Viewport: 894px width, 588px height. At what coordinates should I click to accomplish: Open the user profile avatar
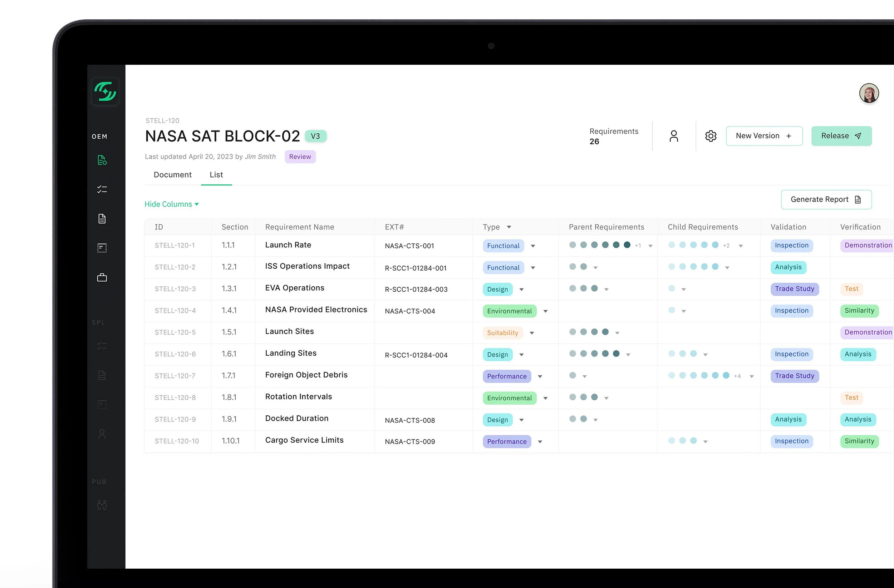(869, 93)
